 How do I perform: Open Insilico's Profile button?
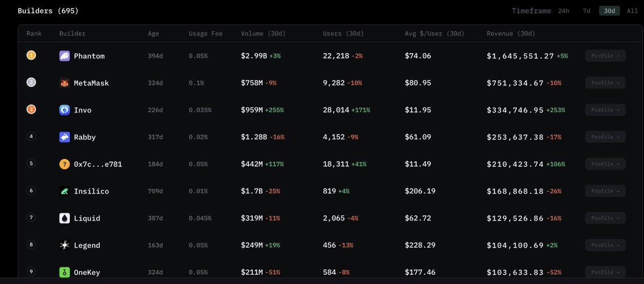(x=605, y=191)
